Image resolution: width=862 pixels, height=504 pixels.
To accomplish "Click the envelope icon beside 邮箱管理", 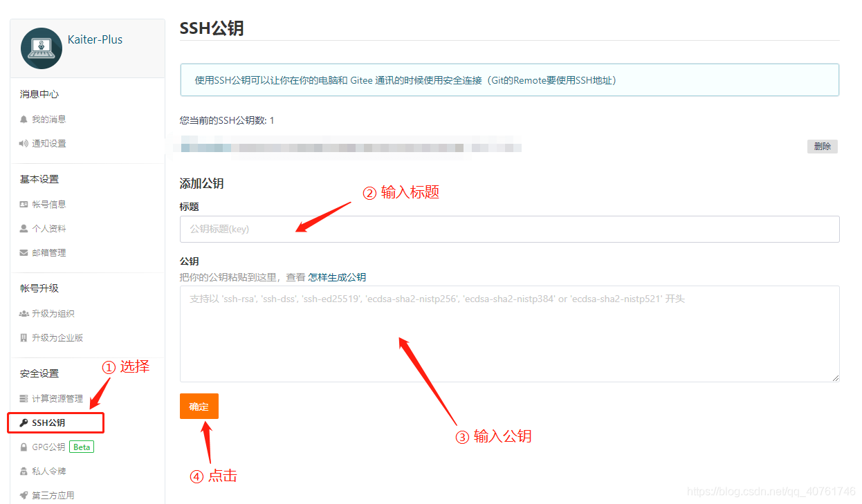I will coord(24,253).
